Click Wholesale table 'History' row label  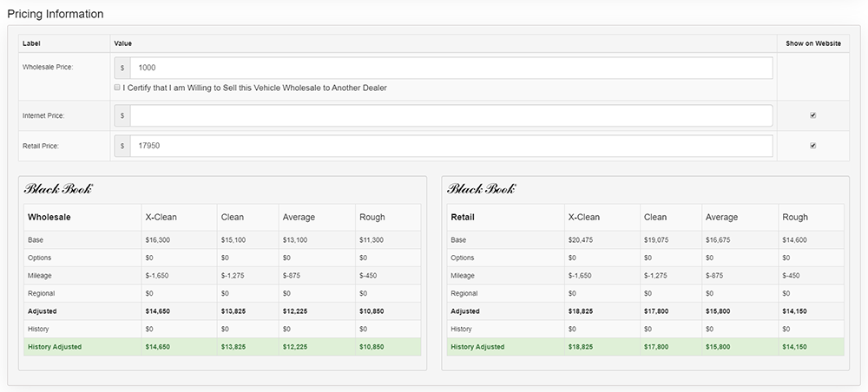(x=38, y=329)
